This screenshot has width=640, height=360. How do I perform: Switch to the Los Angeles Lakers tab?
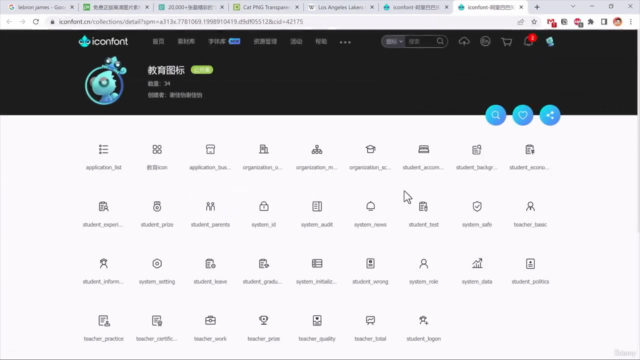[x=341, y=7]
